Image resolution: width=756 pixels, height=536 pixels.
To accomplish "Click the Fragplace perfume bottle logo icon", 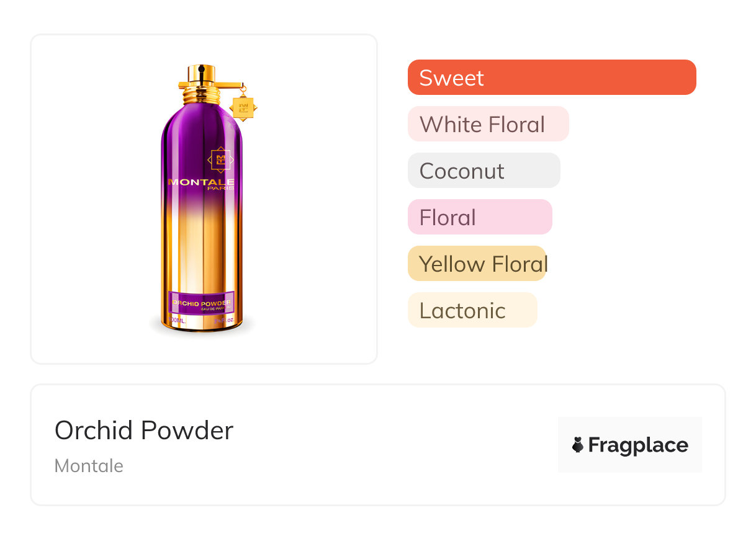I will click(x=578, y=445).
